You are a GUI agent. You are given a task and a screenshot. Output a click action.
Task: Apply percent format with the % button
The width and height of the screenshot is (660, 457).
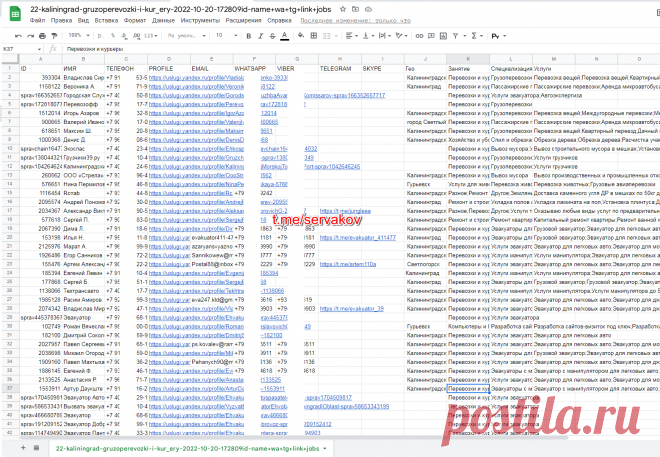tap(113, 36)
